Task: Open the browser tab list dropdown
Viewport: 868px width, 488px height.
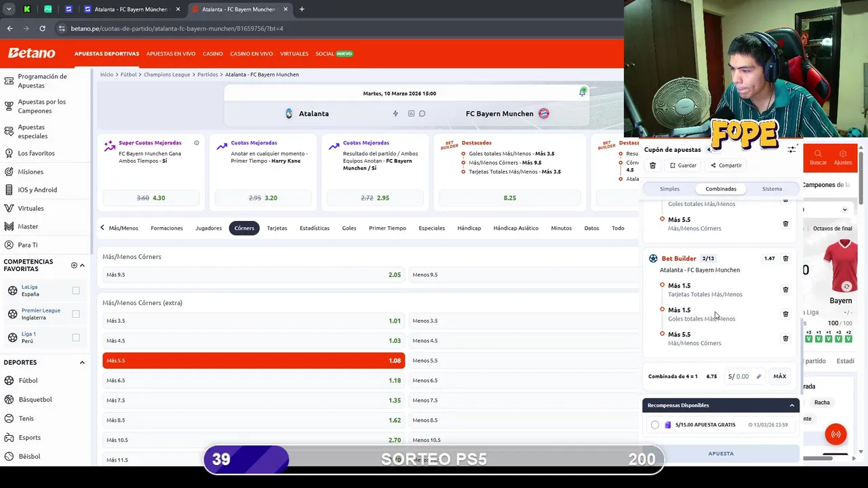Action: [9, 9]
